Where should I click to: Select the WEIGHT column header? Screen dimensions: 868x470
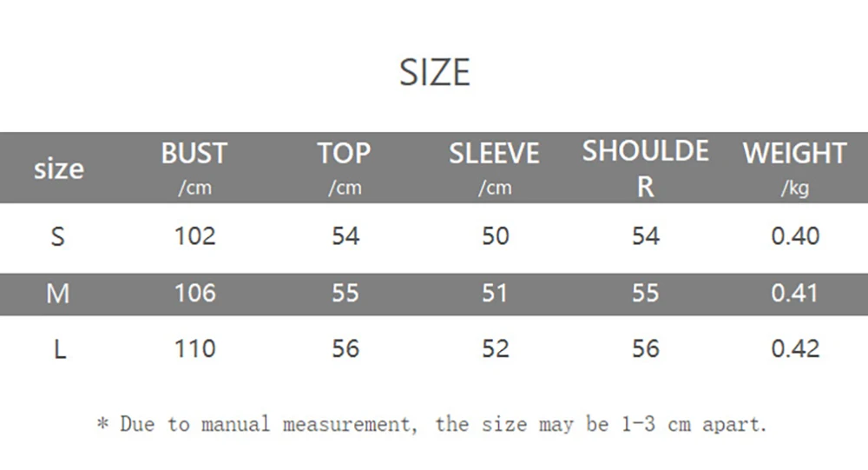point(795,167)
